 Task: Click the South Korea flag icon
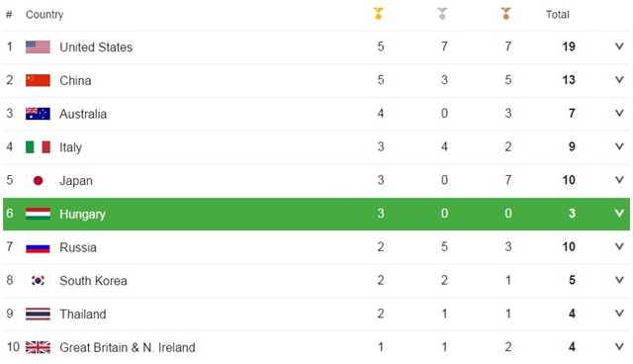pyautogui.click(x=38, y=281)
